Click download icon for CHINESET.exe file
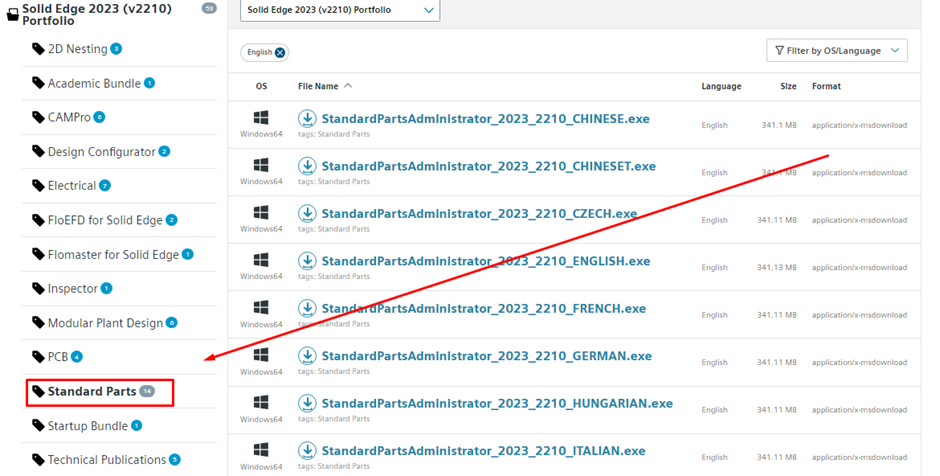The width and height of the screenshot is (940, 476). pyautogui.click(x=307, y=166)
